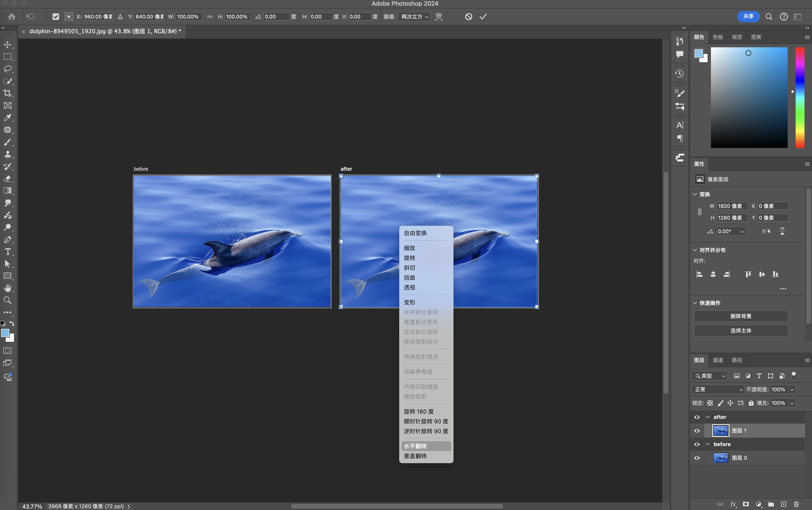Select the Brush tool
Viewport: 812px width, 510px height.
click(7, 142)
